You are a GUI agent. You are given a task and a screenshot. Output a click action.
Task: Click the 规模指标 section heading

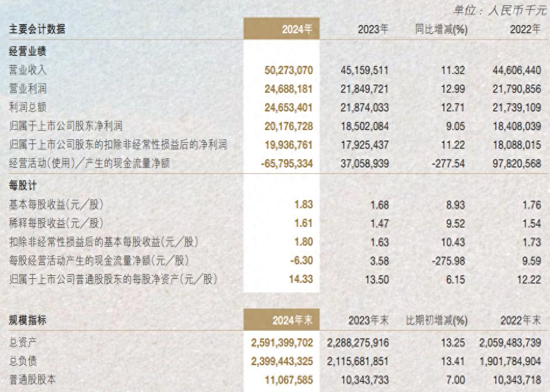pos(27,320)
